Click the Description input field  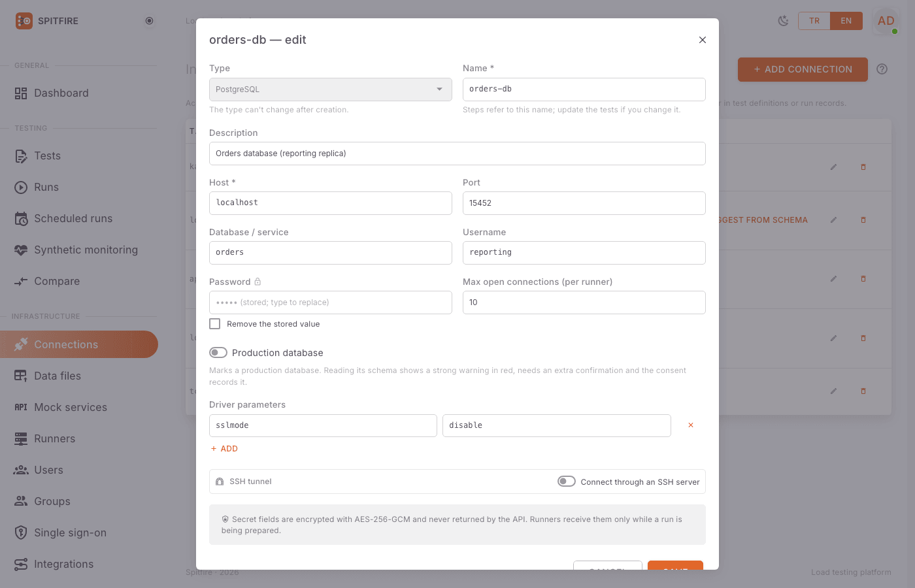457,154
